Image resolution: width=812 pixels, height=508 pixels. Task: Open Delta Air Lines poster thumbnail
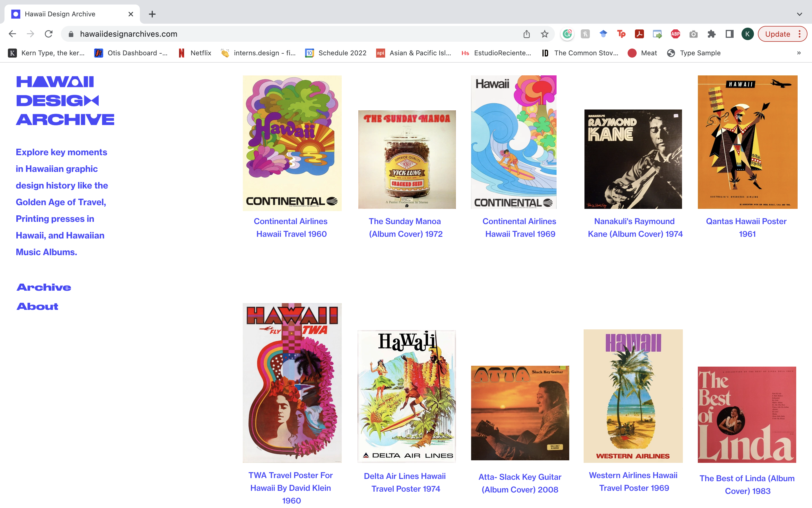click(407, 397)
